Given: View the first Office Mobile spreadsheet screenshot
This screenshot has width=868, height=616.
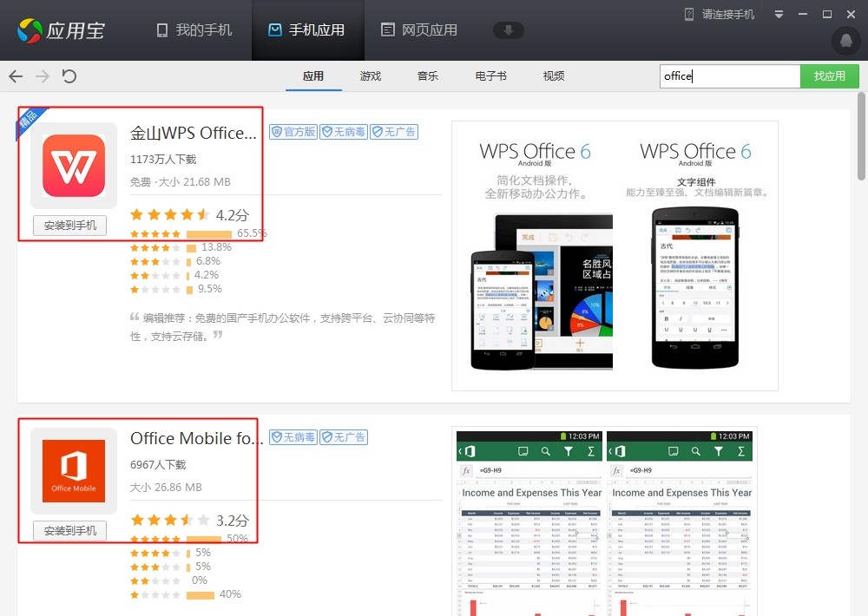Looking at the screenshot, I should 529,523.
